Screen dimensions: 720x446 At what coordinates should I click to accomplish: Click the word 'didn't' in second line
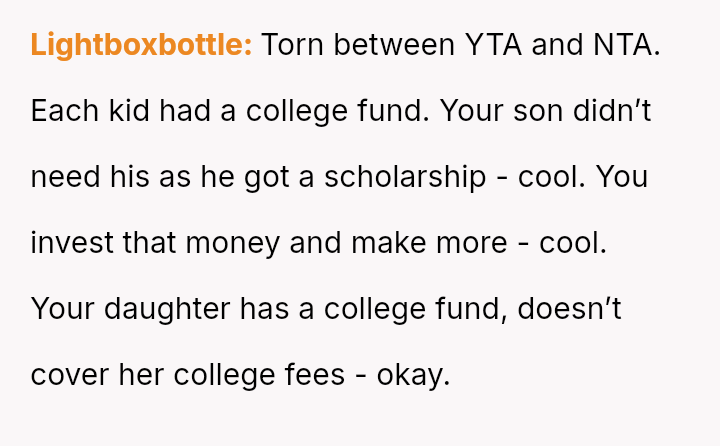click(x=610, y=112)
